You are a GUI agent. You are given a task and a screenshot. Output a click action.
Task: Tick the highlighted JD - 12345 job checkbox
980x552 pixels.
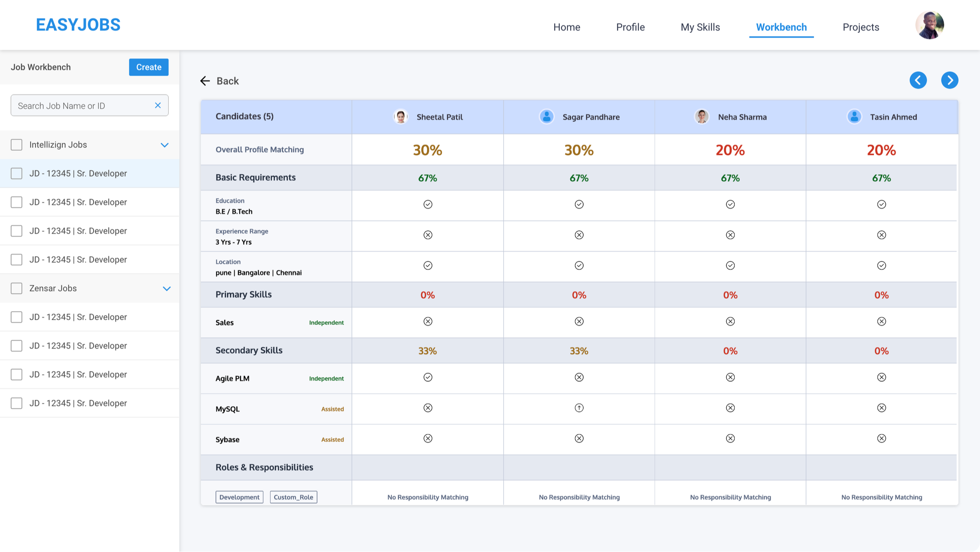point(16,173)
